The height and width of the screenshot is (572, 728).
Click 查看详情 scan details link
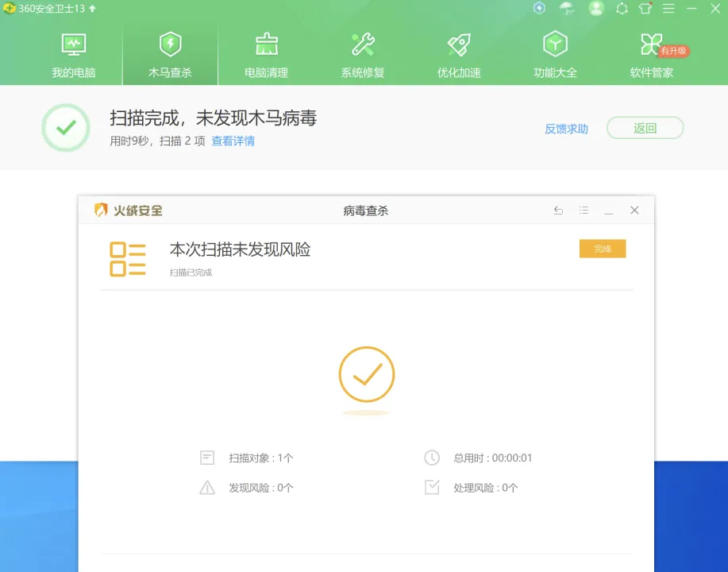click(233, 141)
